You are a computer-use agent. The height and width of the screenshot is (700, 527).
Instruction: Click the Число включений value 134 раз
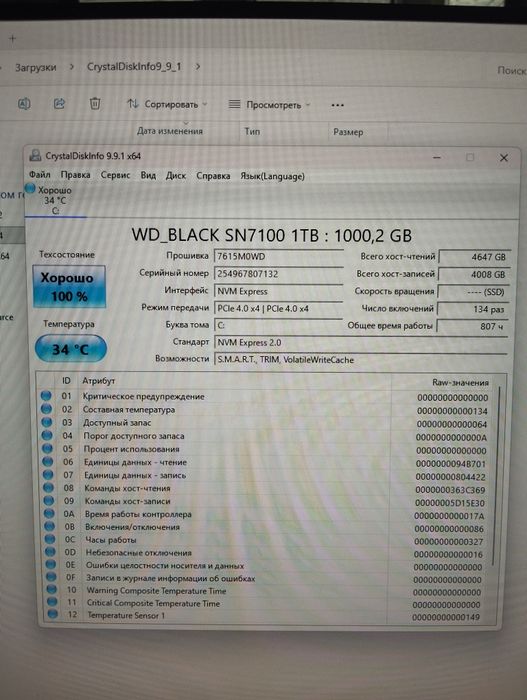473,309
